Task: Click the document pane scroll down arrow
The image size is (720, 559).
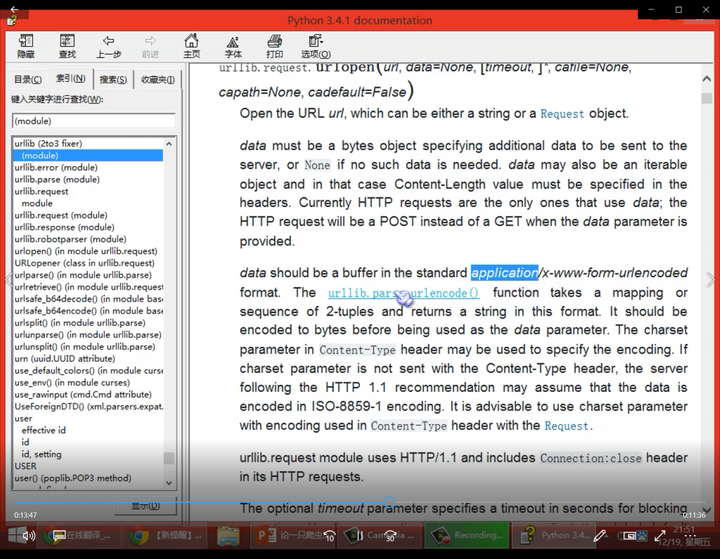Action: coord(707,510)
